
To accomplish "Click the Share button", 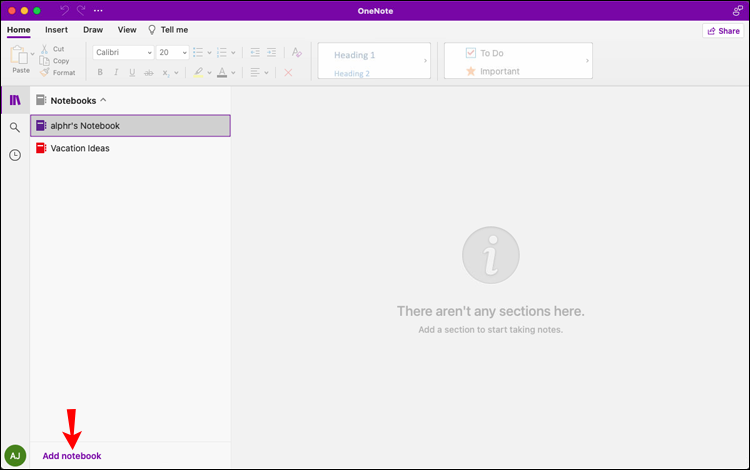I will click(723, 31).
